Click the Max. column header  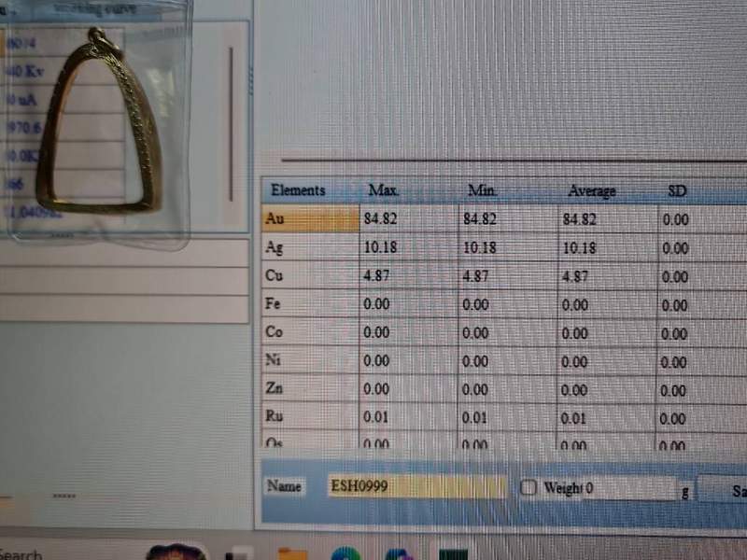pyautogui.click(x=384, y=190)
